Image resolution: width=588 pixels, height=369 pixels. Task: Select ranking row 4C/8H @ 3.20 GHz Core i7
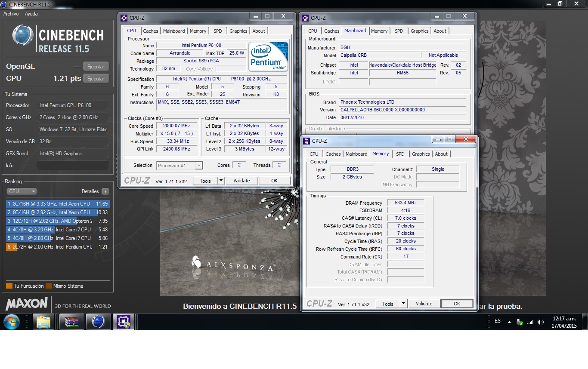[x=58, y=230]
